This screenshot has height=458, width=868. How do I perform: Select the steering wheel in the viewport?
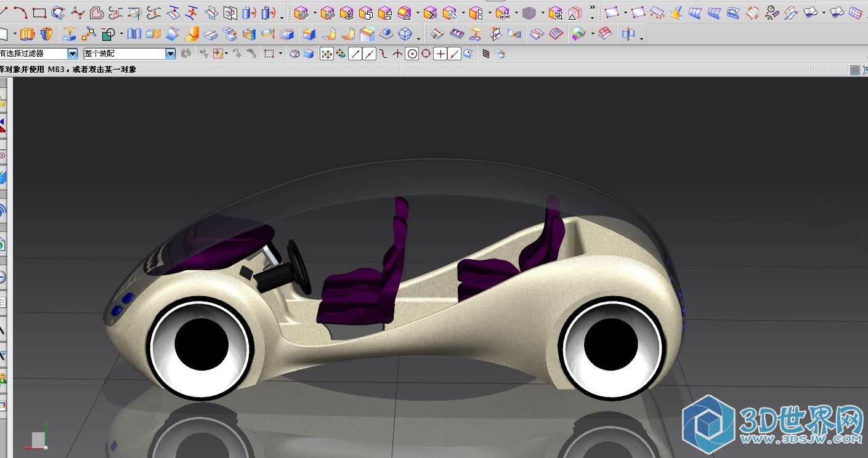(299, 267)
